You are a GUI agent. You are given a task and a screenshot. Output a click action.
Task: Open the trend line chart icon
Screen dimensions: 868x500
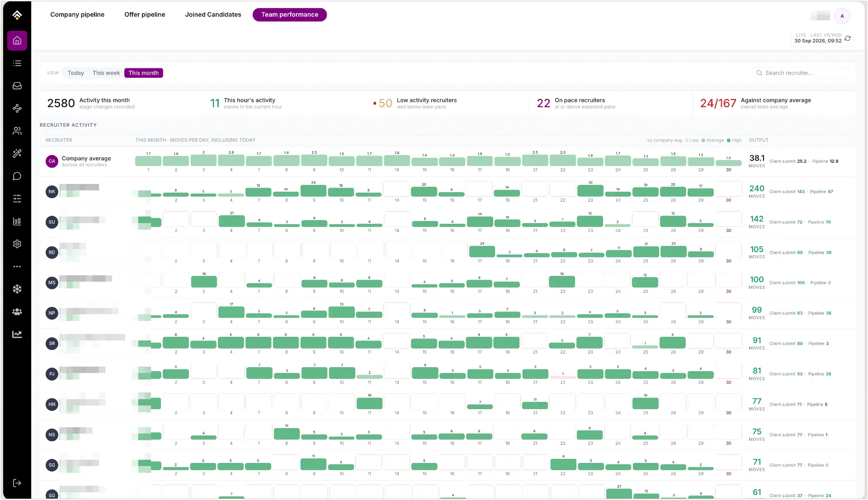click(17, 335)
